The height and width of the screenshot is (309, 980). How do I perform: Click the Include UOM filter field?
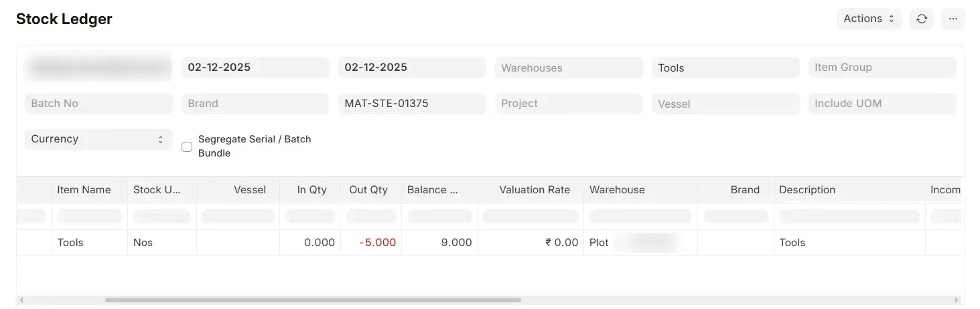point(882,104)
